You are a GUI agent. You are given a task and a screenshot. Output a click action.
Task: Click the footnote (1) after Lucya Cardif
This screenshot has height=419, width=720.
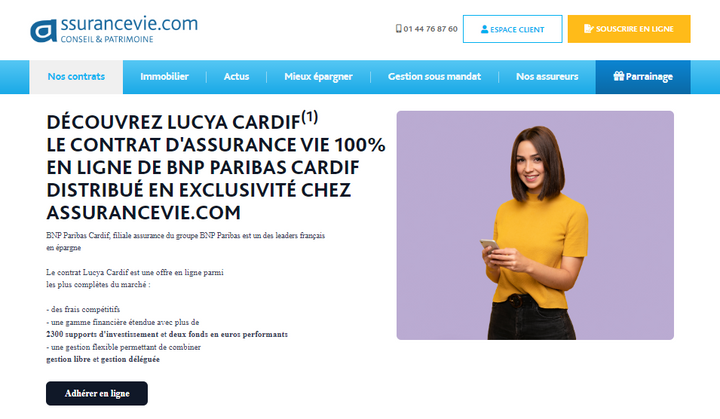309,118
